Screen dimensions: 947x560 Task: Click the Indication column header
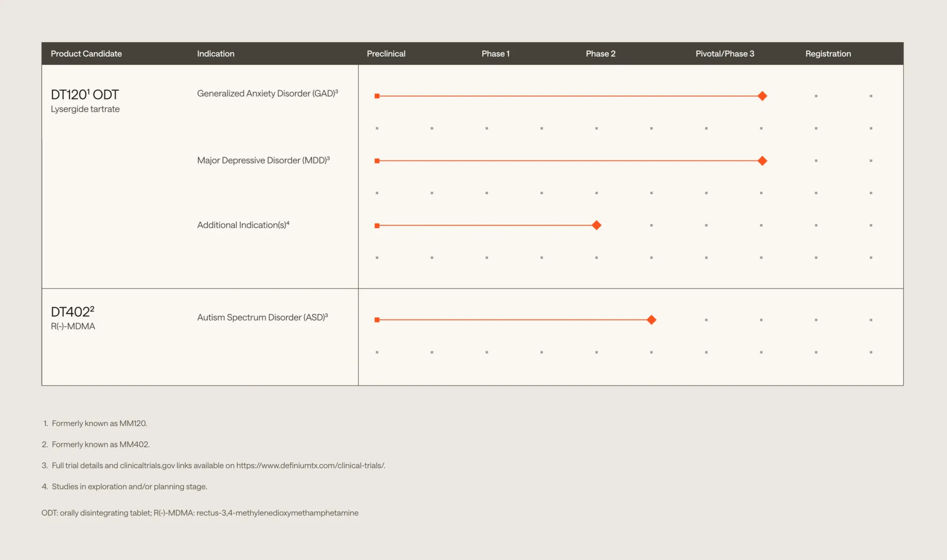coord(215,54)
